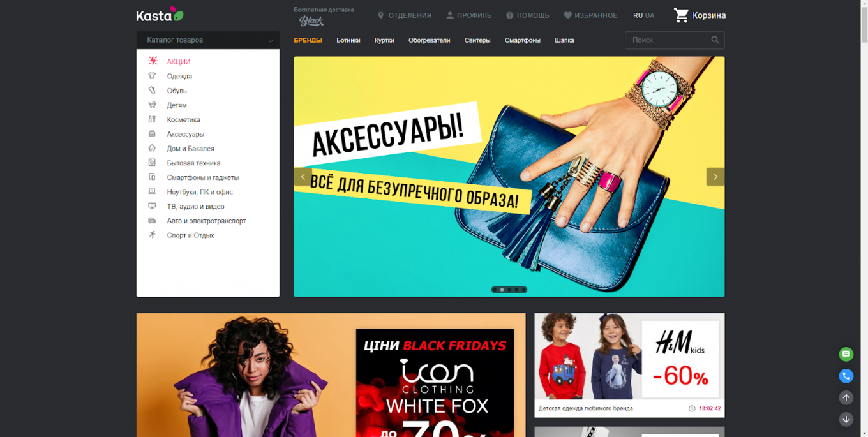Click the Отделения pickup locations icon
This screenshot has width=868, height=437.
(x=381, y=15)
